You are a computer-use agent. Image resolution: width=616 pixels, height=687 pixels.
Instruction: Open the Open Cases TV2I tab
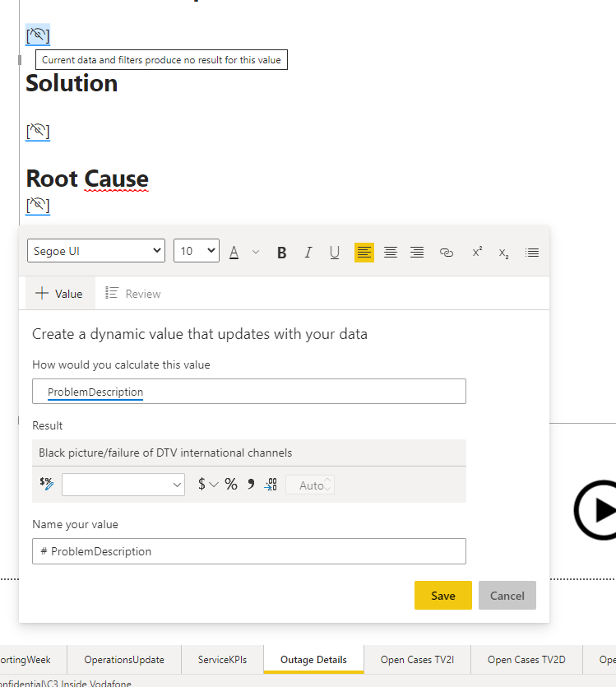pos(417,659)
